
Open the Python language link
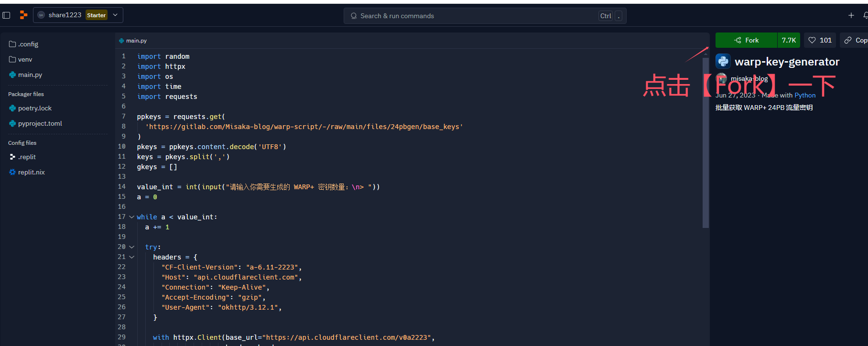pos(805,95)
